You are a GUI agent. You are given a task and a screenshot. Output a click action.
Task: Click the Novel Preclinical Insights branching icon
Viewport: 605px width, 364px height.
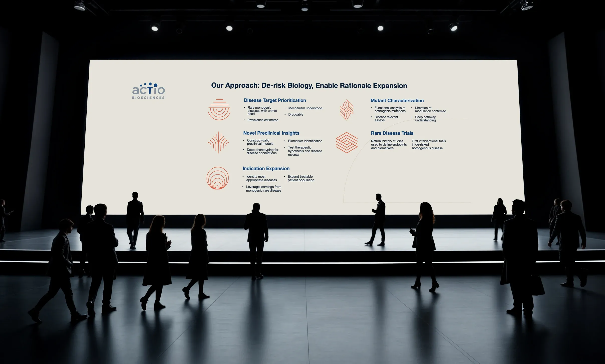click(x=218, y=142)
